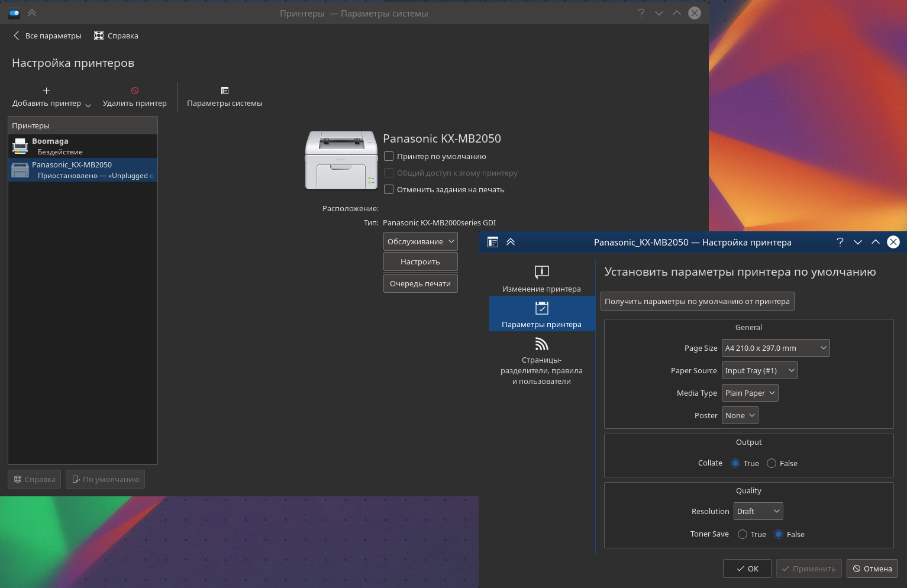Click the Отмена button

coord(872,569)
